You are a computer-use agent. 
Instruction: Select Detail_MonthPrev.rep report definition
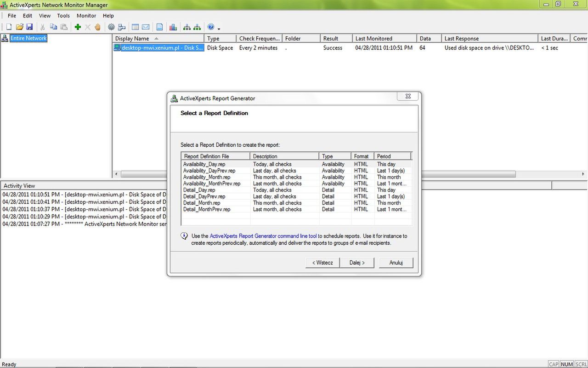[x=296, y=209]
